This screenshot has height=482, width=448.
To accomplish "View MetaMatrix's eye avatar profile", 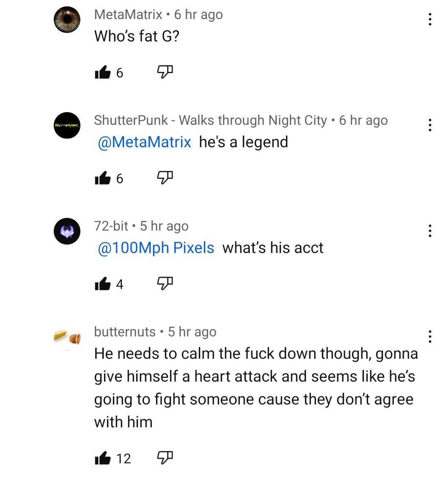I will point(67,19).
